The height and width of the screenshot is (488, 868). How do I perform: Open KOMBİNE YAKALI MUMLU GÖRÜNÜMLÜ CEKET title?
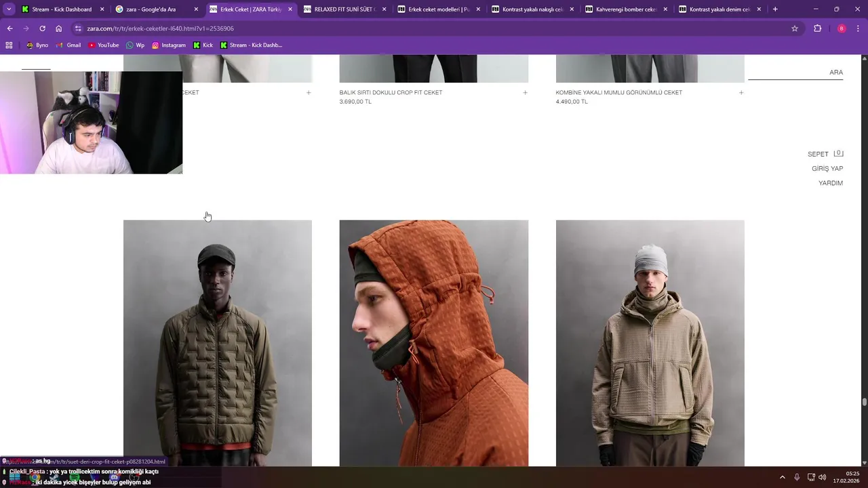619,93
